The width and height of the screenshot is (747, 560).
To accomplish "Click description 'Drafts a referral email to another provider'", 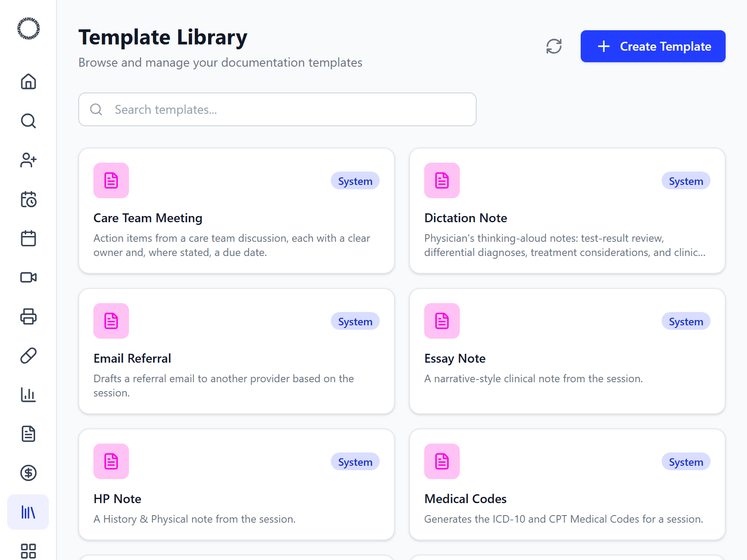I will (x=224, y=386).
